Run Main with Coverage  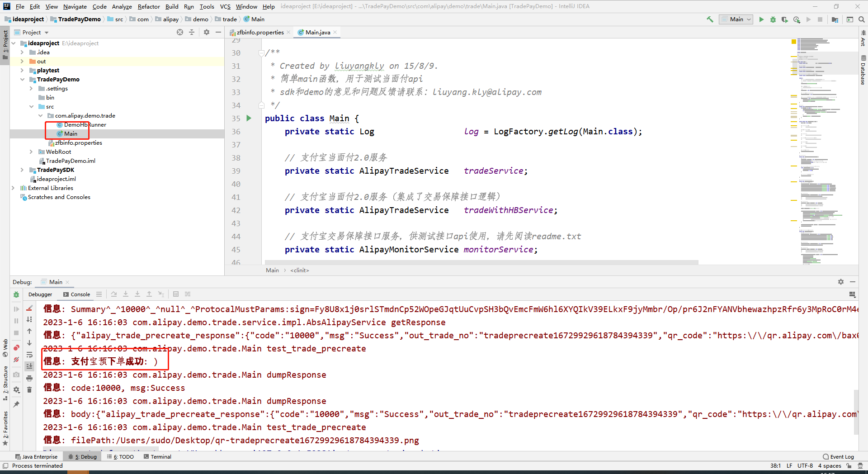(785, 19)
